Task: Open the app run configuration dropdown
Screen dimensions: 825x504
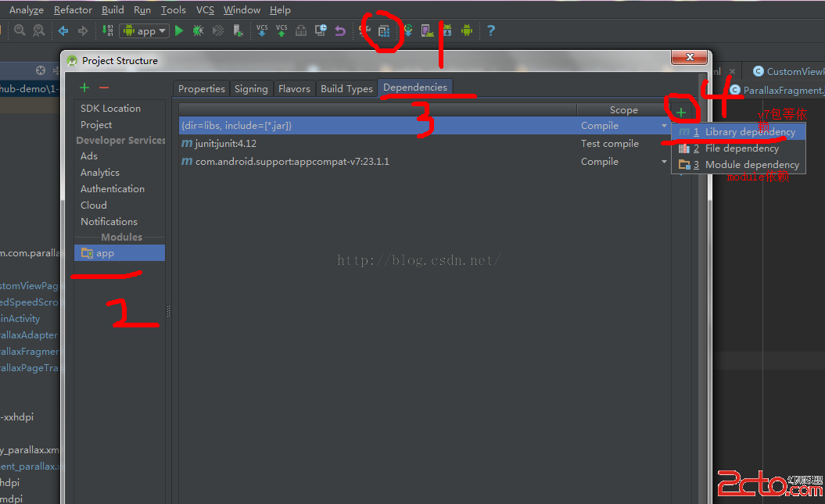Action: (x=144, y=31)
